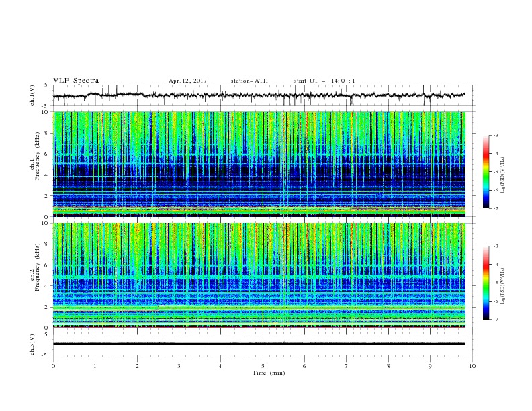Click the log(PSD) label beside ch.2 colorbar

pos(502,286)
